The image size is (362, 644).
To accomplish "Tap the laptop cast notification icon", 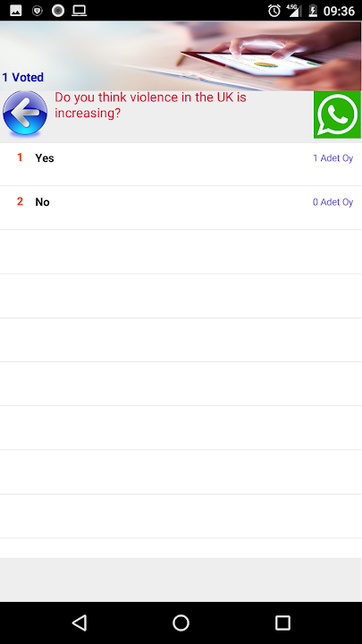I will 80,11.
